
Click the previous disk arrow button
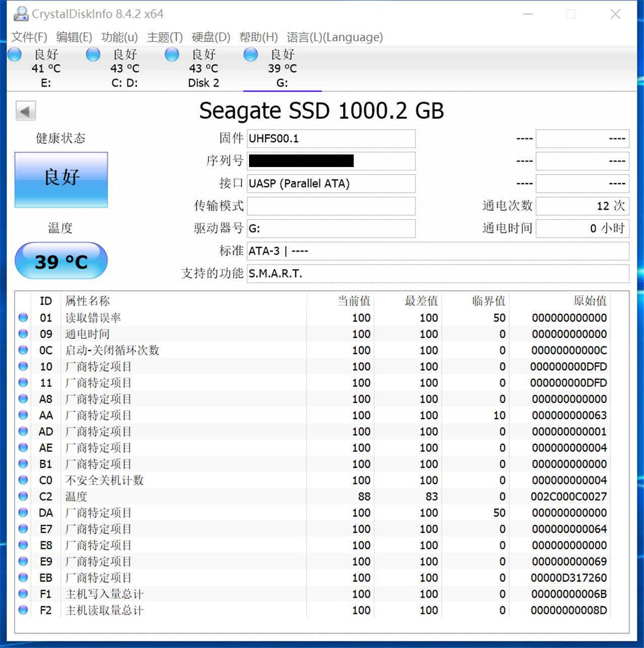(26, 111)
